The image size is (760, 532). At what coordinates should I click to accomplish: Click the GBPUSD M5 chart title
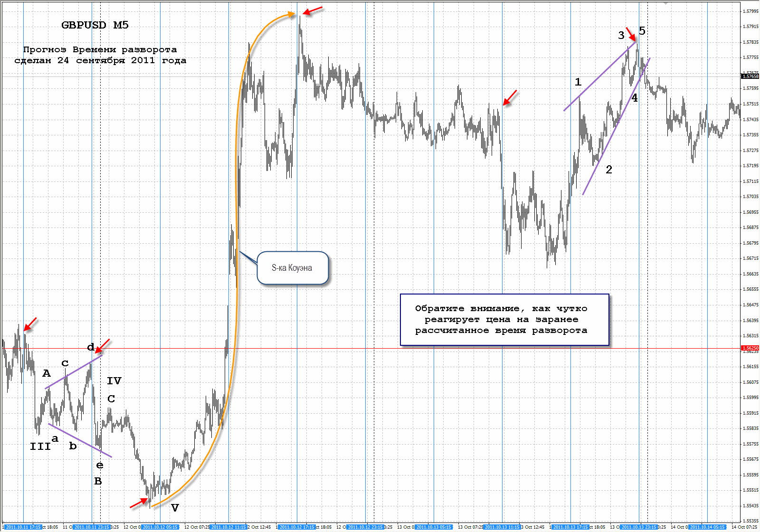tap(95, 25)
